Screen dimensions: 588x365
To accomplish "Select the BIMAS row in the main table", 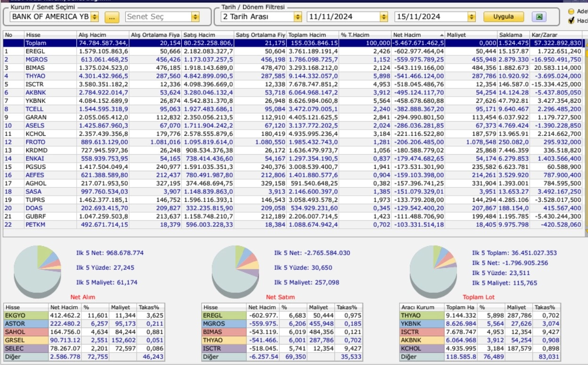I will (x=293, y=67).
